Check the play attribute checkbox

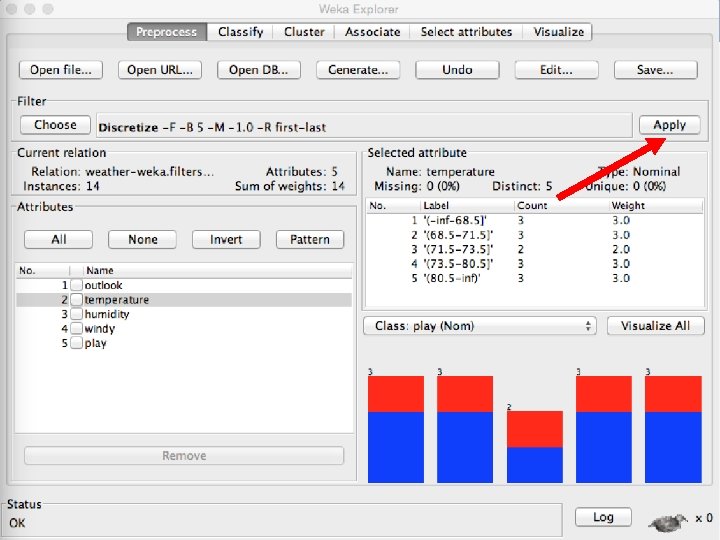click(x=77, y=343)
